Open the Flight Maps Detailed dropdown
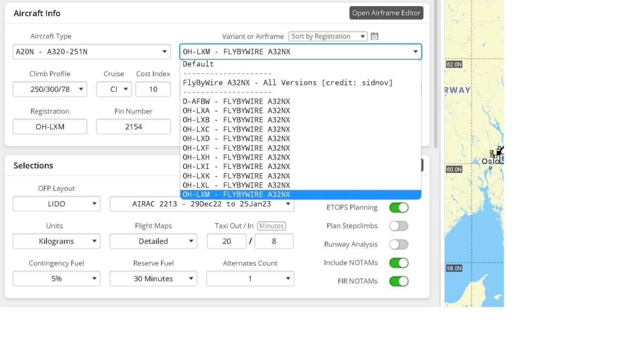The width and height of the screenshot is (644, 362). pyautogui.click(x=153, y=241)
